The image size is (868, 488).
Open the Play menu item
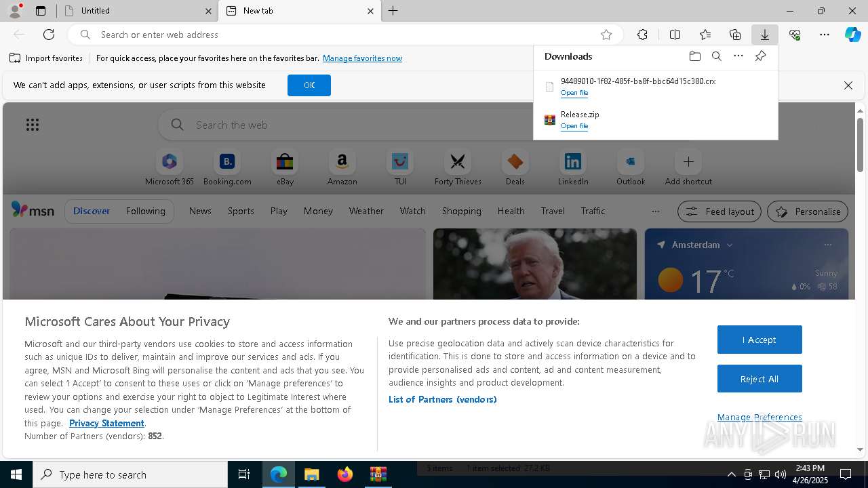(x=279, y=211)
